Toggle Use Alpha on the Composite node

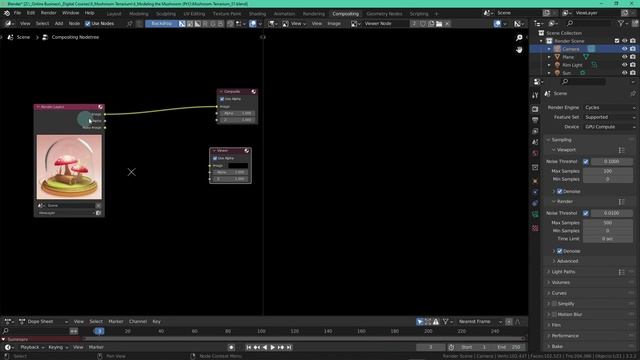[222, 99]
